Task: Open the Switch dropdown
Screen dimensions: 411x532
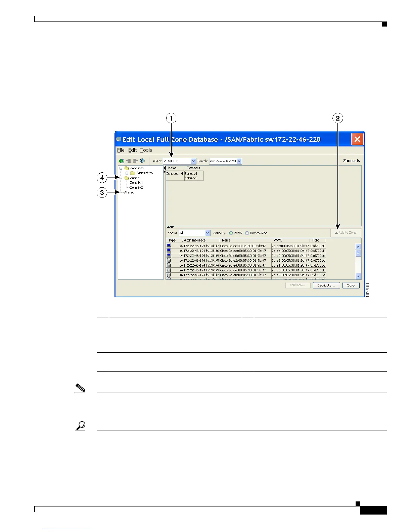Action: (239, 161)
